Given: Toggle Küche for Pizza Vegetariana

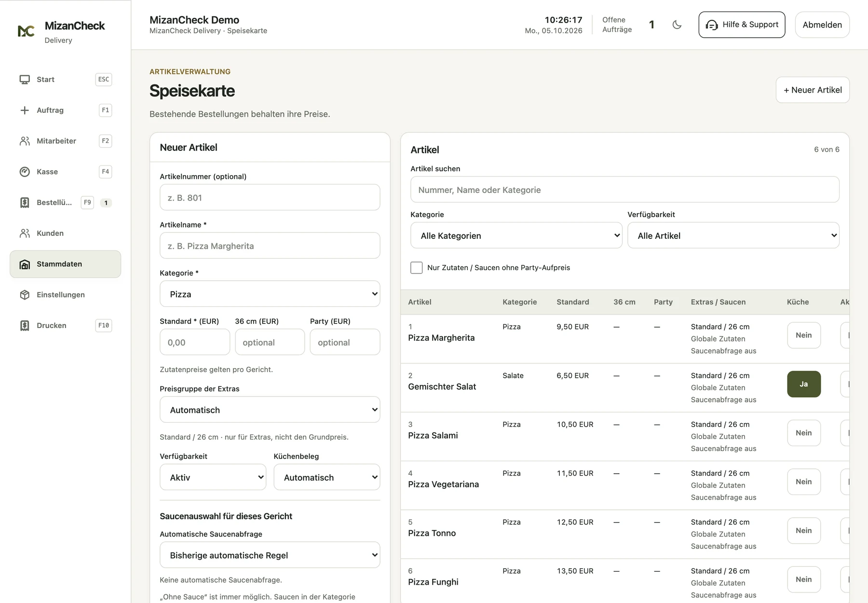Looking at the screenshot, I should click(x=804, y=481).
